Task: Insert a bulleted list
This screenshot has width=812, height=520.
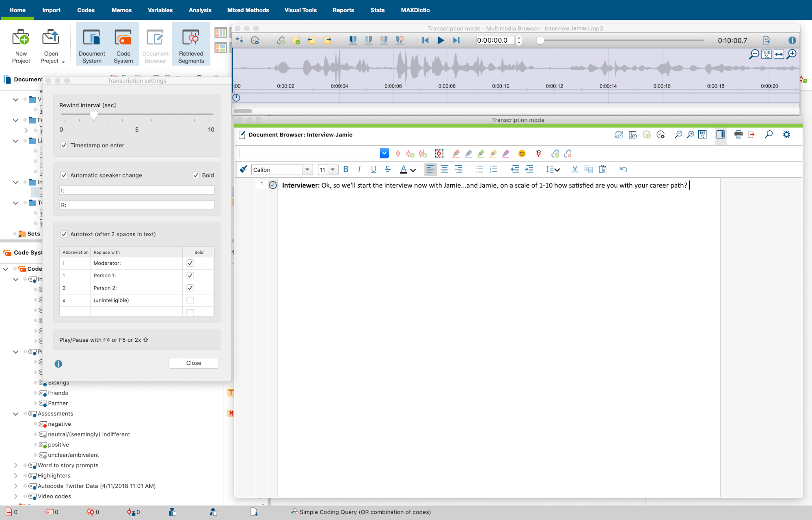Action: tap(479, 169)
